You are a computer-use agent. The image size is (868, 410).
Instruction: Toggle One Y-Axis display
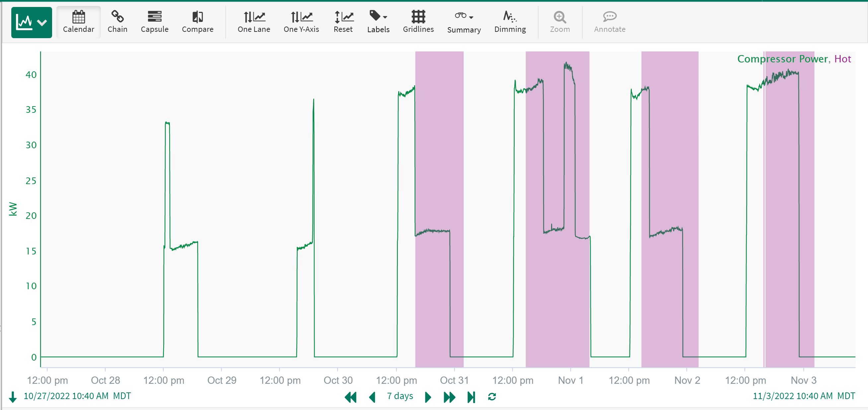coord(301,22)
